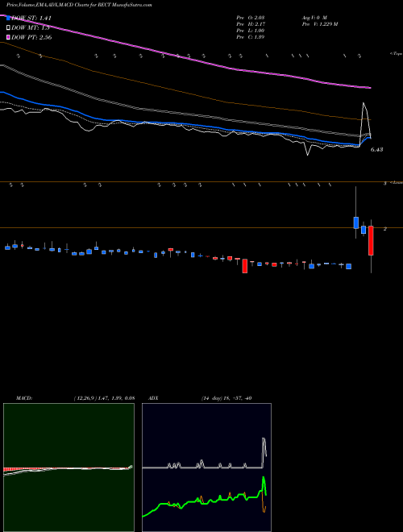
Task: Click the MACD panel heading
Action: [23, 398]
